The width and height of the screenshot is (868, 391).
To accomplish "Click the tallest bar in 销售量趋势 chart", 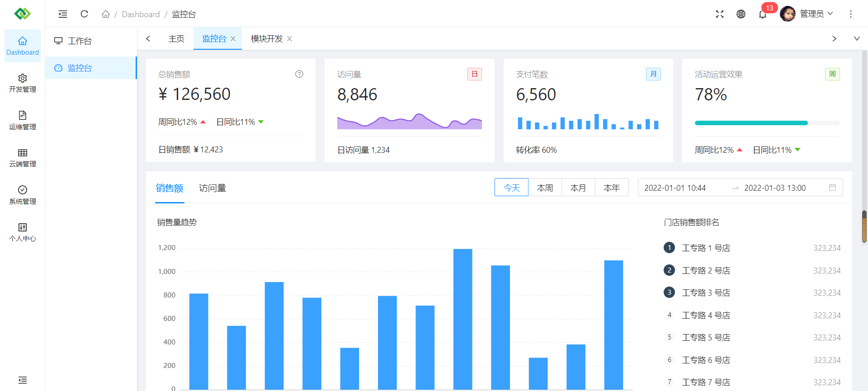I will click(x=463, y=319).
